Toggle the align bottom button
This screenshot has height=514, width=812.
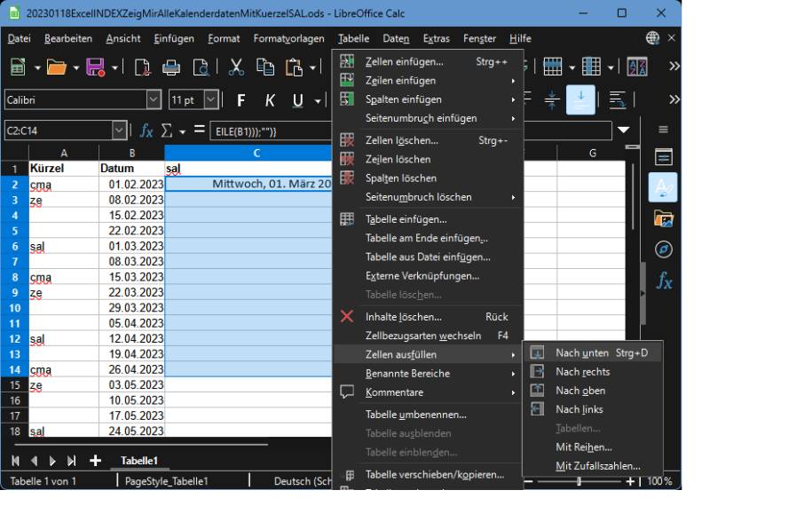pyautogui.click(x=581, y=99)
